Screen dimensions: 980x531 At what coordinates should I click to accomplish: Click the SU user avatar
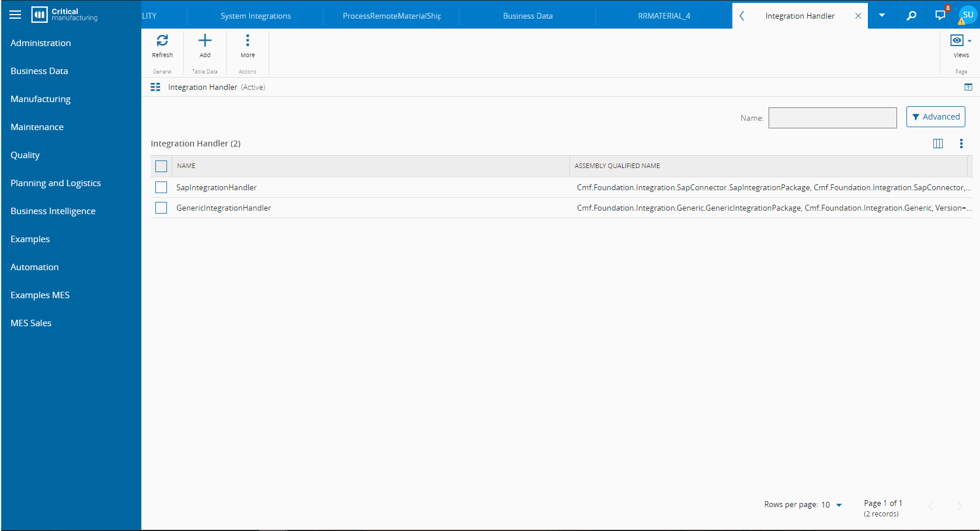(x=968, y=15)
